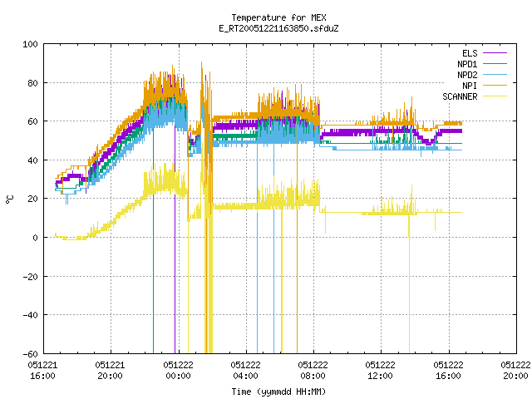Click the NPD1 legend label
Screen dimensions: 532x399
pos(467,64)
